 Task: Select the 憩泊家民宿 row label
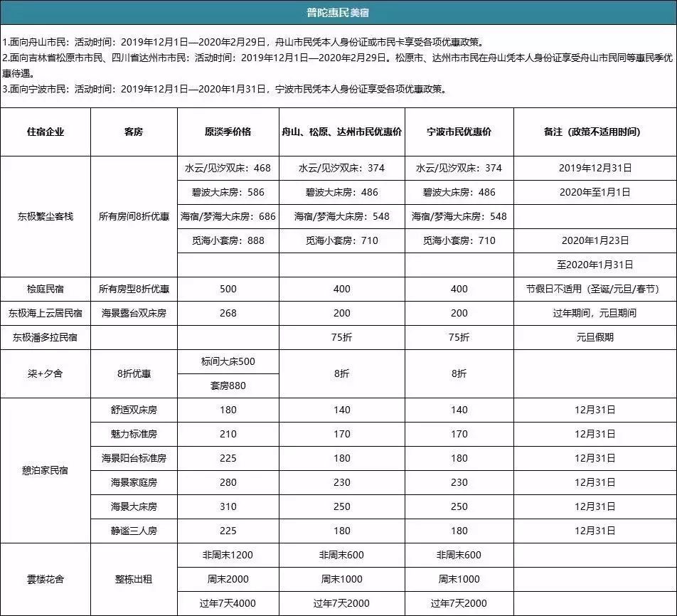(46, 469)
